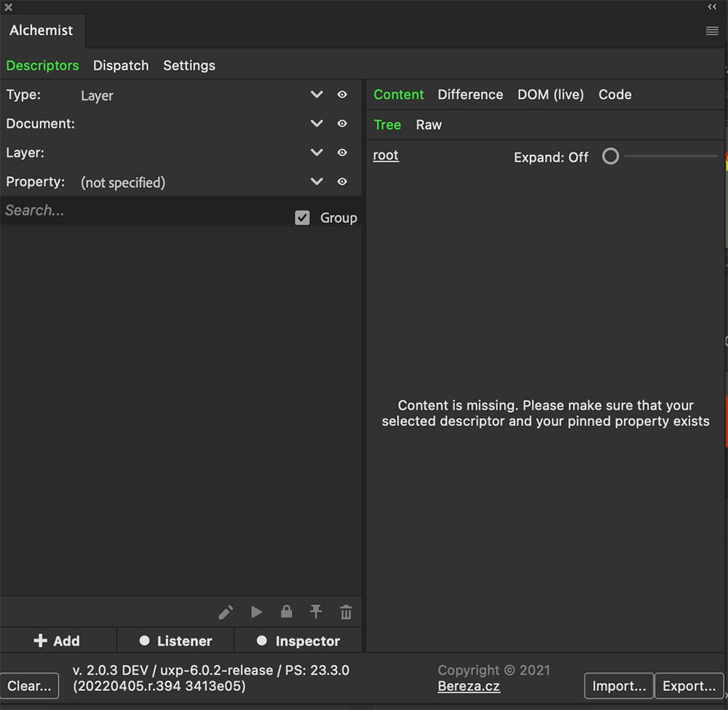
Task: Click the trash delete icon
Action: click(x=346, y=612)
